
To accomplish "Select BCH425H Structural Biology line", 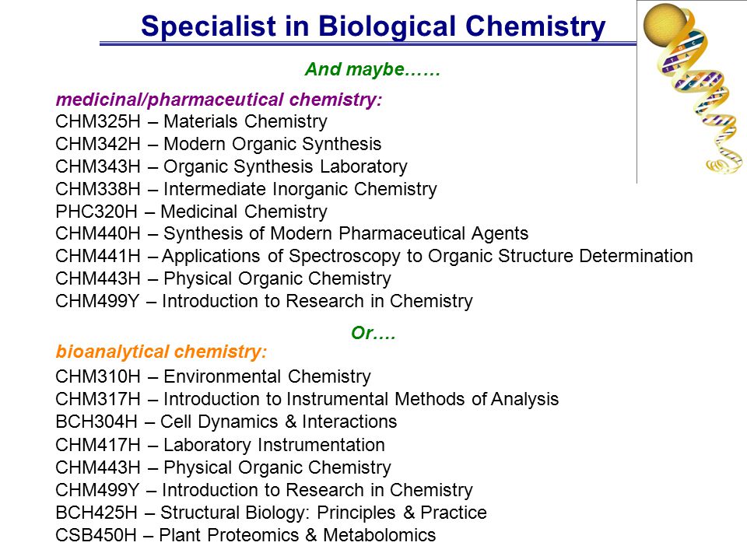I will tap(271, 513).
